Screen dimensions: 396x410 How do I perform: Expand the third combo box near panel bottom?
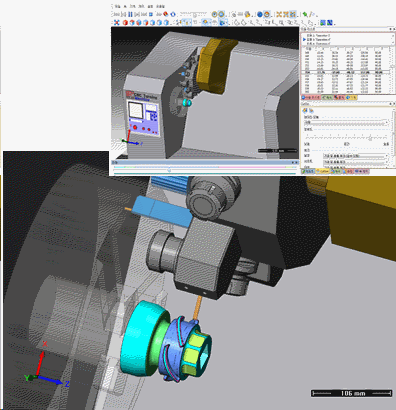click(x=356, y=167)
